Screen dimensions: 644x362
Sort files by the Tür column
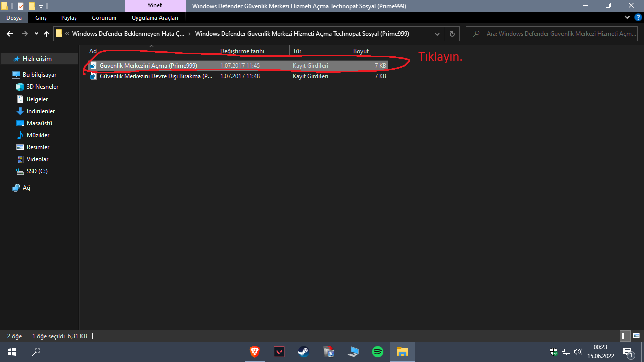pyautogui.click(x=319, y=51)
